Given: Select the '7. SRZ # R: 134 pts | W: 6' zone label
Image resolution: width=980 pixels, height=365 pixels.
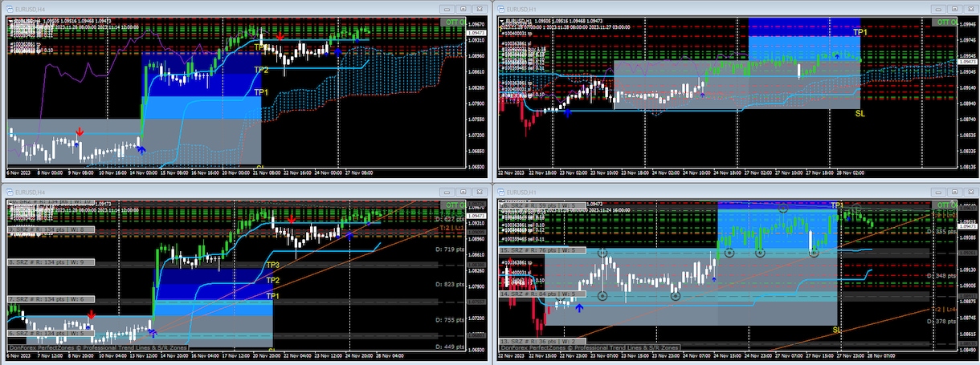Looking at the screenshot, I should tap(50, 299).
